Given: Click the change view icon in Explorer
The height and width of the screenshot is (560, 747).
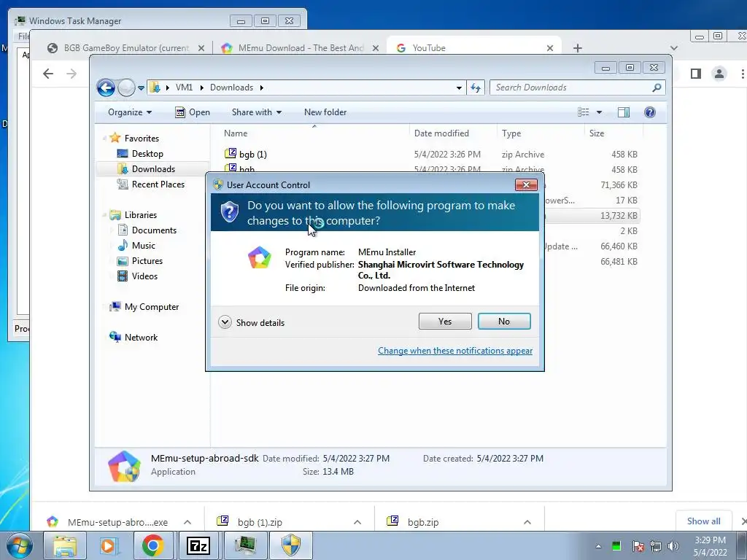Looking at the screenshot, I should pyautogui.click(x=583, y=112).
